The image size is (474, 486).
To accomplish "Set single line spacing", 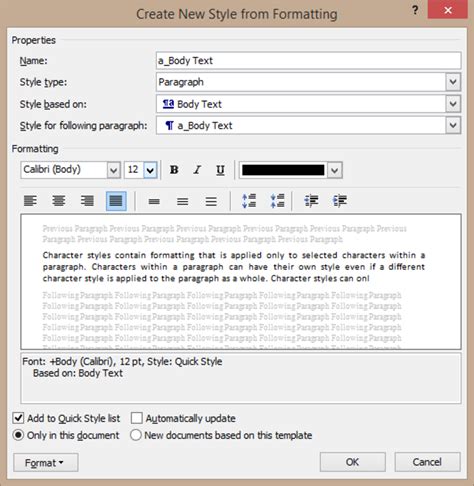I will [154, 201].
